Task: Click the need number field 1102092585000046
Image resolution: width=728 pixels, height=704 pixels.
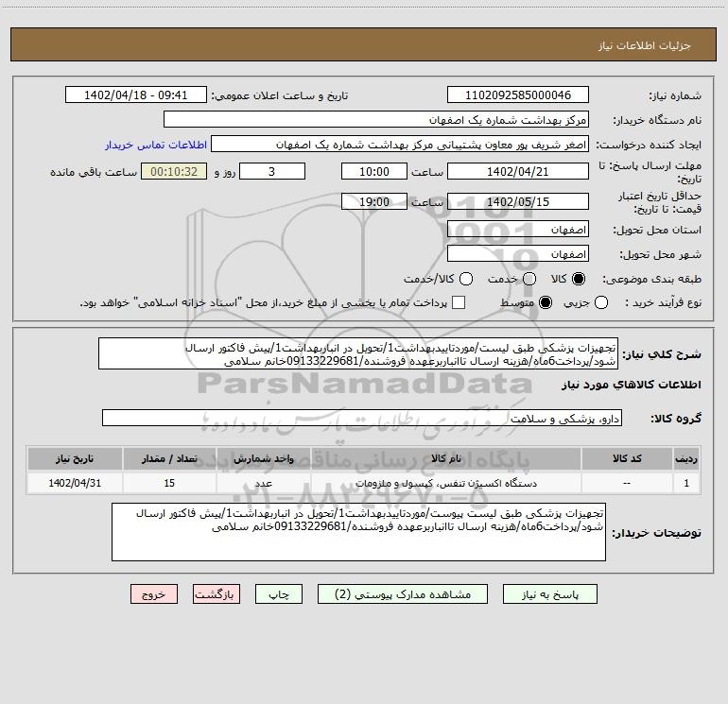Action: (x=518, y=95)
